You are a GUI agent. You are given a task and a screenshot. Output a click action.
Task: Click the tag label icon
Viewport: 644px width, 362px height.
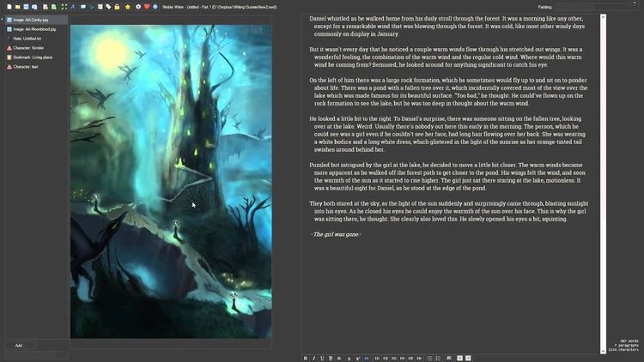(x=108, y=7)
